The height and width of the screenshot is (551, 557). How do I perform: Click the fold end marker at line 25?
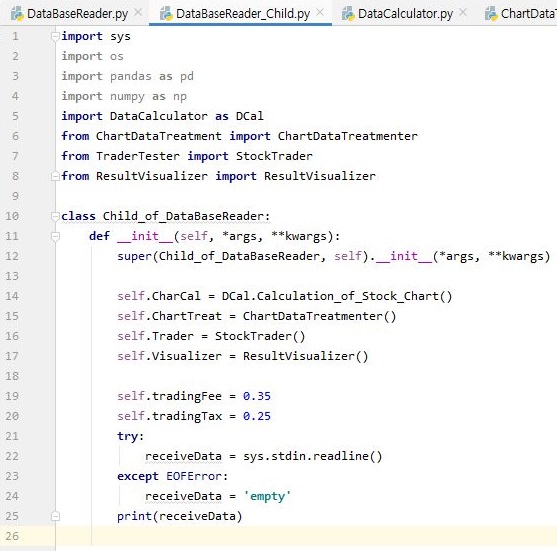(55, 516)
